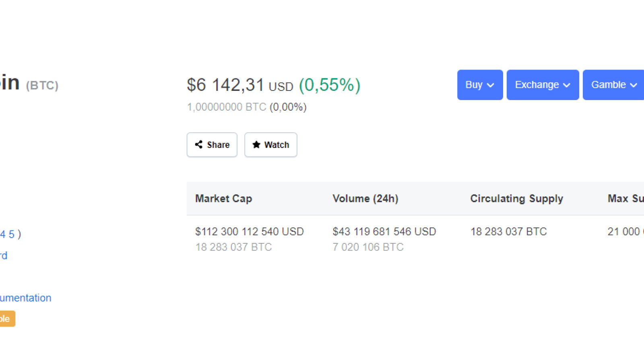The height and width of the screenshot is (362, 644).
Task: Click the market cap value $112 300 112 540 USD
Action: 250,232
